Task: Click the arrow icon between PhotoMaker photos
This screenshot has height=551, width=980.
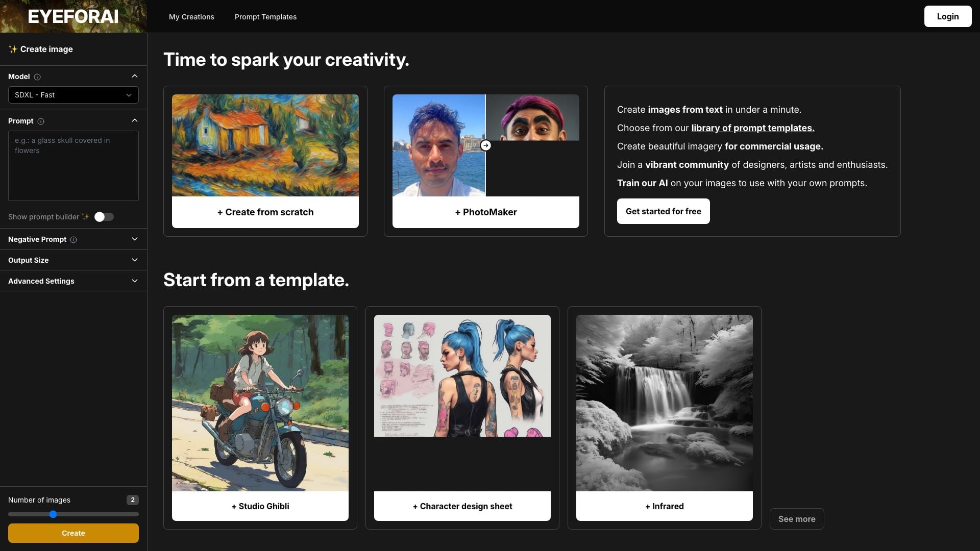Action: (486, 145)
